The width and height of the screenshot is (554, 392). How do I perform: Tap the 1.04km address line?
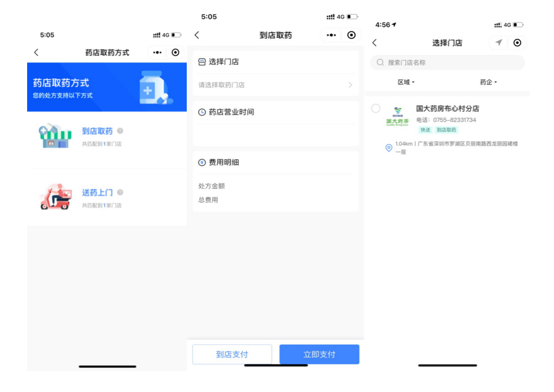(x=456, y=148)
